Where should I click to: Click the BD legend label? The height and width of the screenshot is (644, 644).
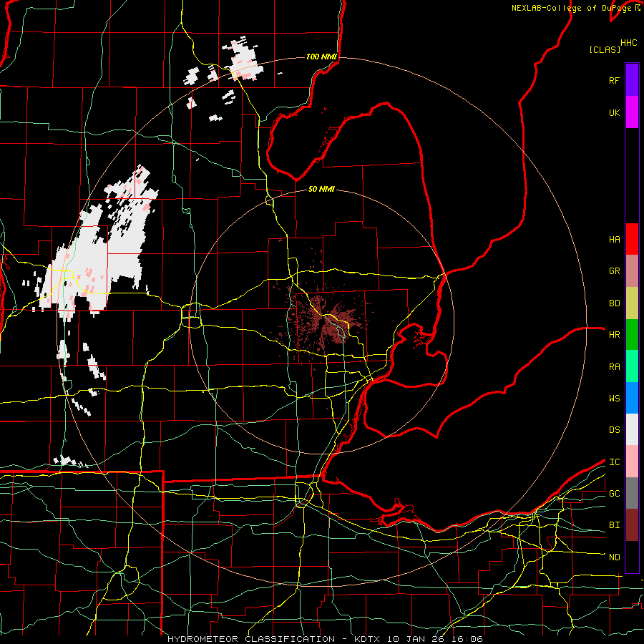pos(614,303)
